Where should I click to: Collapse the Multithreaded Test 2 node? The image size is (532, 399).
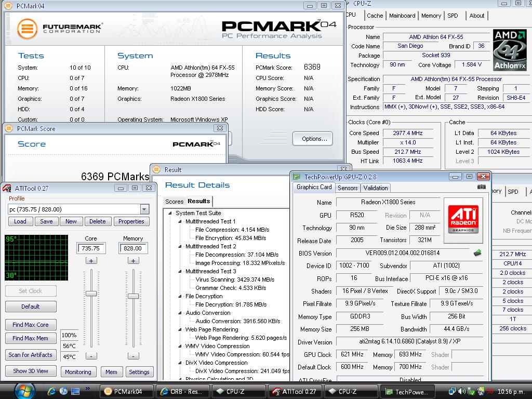point(180,246)
